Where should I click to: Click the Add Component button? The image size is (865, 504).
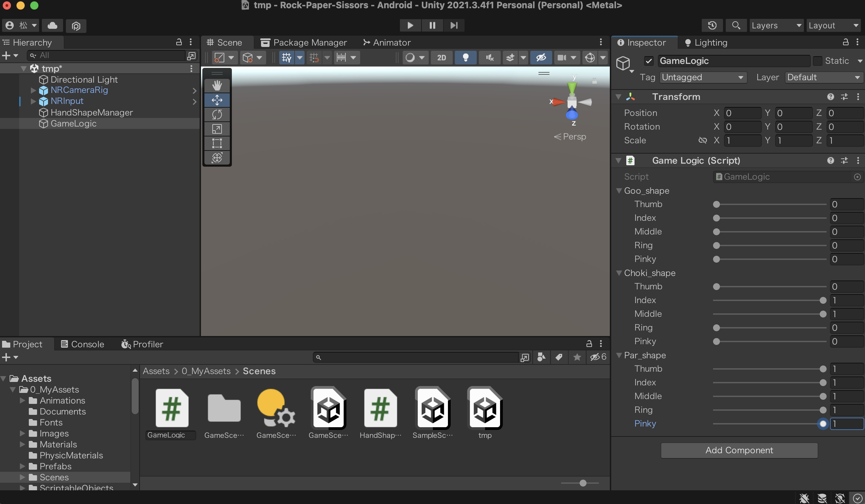pos(739,450)
